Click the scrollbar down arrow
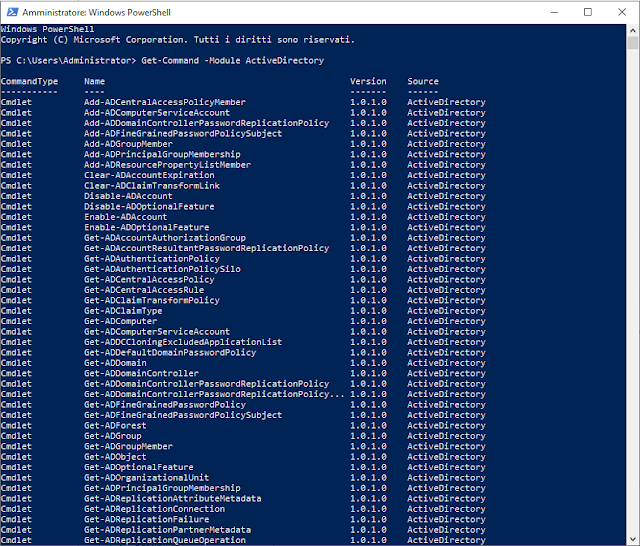640x546 pixels. point(633,539)
